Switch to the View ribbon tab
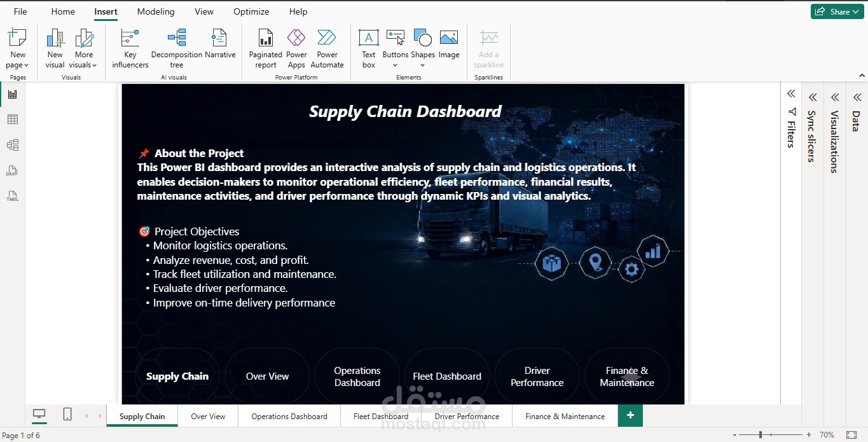This screenshot has width=868, height=442. [204, 11]
